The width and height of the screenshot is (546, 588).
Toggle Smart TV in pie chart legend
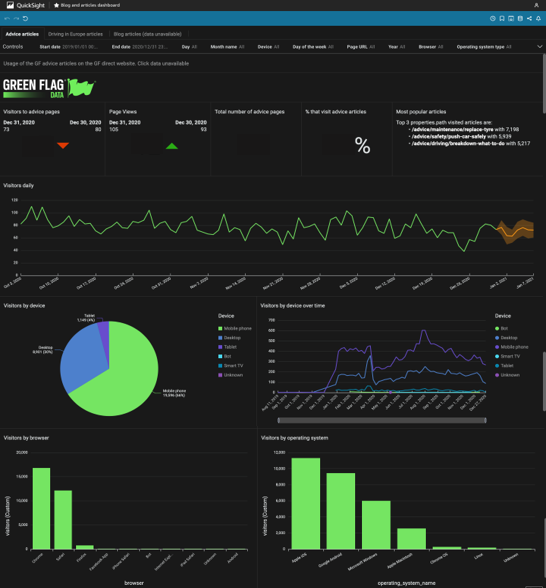(x=231, y=366)
